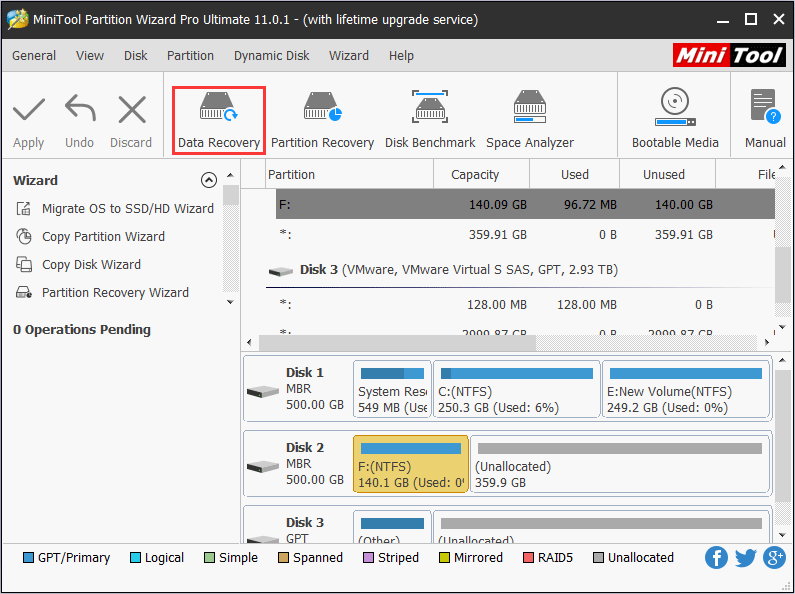This screenshot has height=594, width=795.
Task: Click Copy Partition Wizard link
Action: pos(103,236)
